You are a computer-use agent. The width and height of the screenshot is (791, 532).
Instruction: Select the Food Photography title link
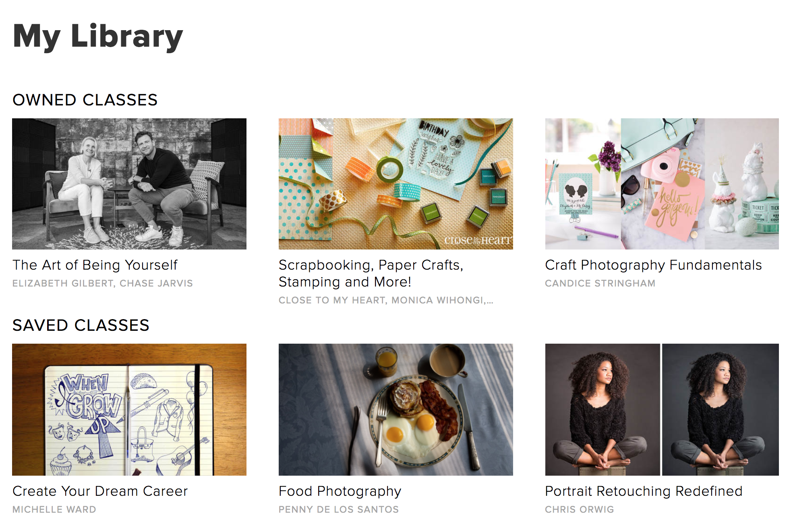pos(340,491)
